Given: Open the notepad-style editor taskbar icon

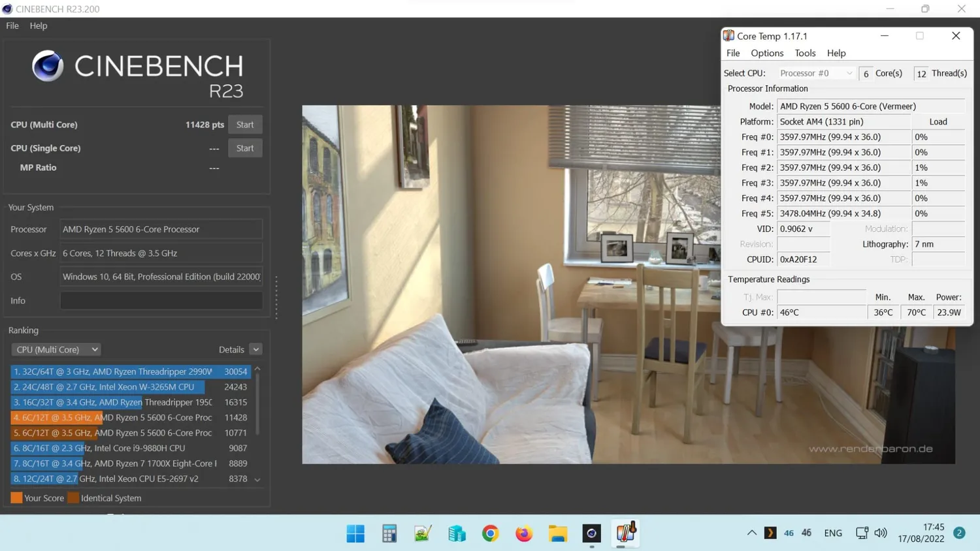Looking at the screenshot, I should click(x=423, y=533).
